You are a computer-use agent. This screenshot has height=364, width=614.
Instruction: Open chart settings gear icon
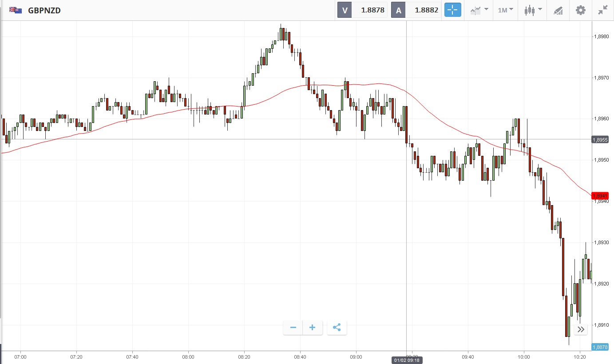coord(581,10)
